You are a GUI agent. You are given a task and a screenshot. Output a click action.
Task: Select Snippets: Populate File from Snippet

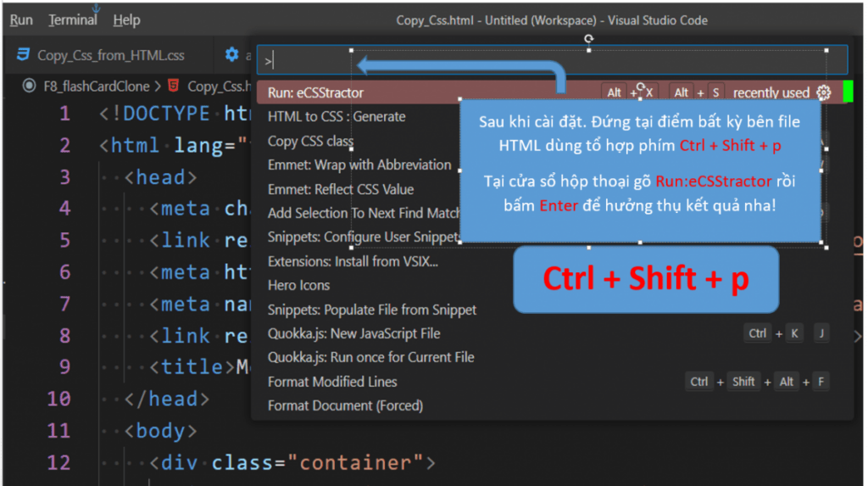pyautogui.click(x=372, y=310)
